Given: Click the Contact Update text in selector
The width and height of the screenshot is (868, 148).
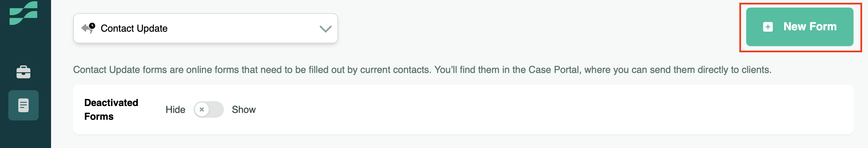Looking at the screenshot, I should 134,28.
